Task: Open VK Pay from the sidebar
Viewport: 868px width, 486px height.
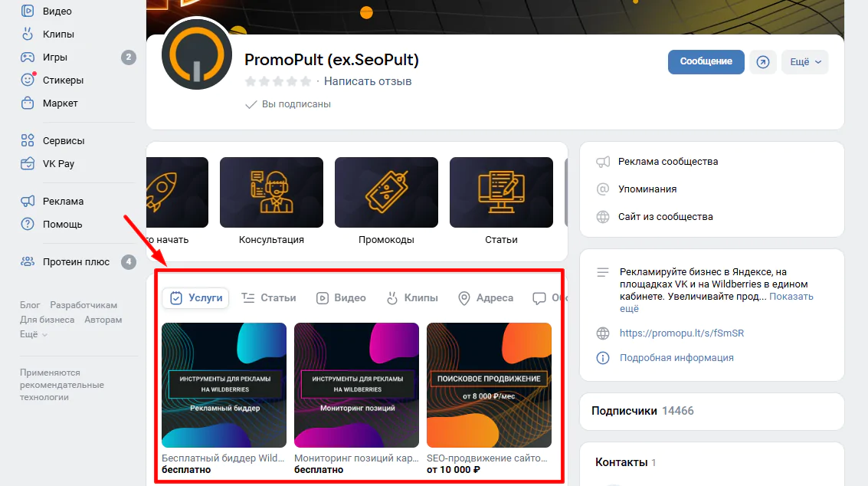Action: (x=58, y=164)
